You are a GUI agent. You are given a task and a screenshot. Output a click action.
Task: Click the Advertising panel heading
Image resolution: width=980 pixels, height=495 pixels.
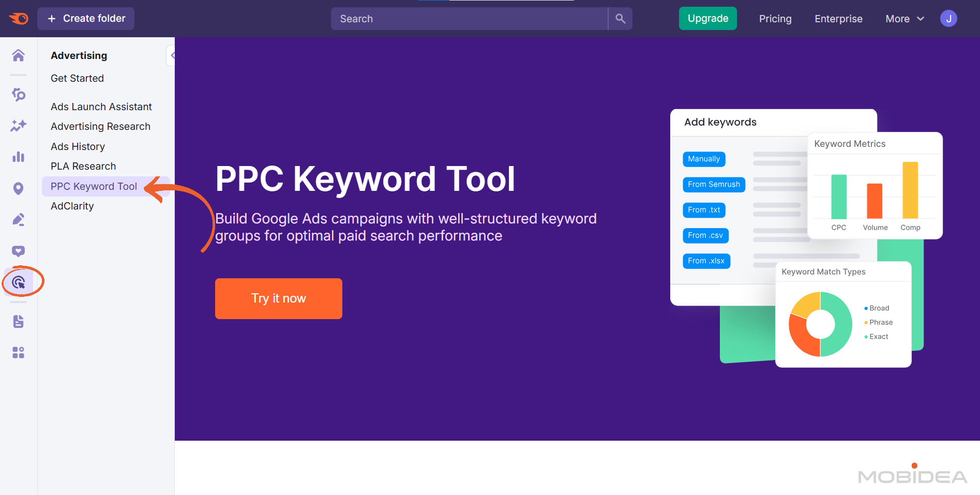79,55
